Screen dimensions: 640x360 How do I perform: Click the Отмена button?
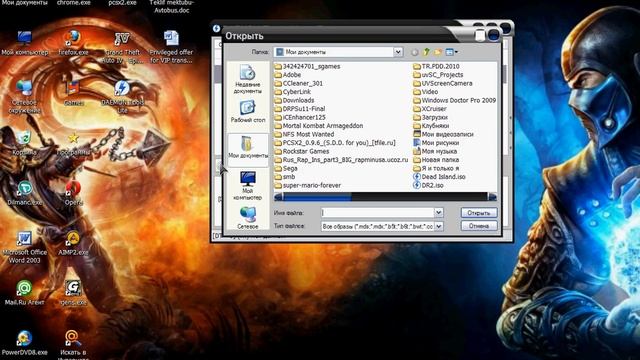pyautogui.click(x=479, y=226)
